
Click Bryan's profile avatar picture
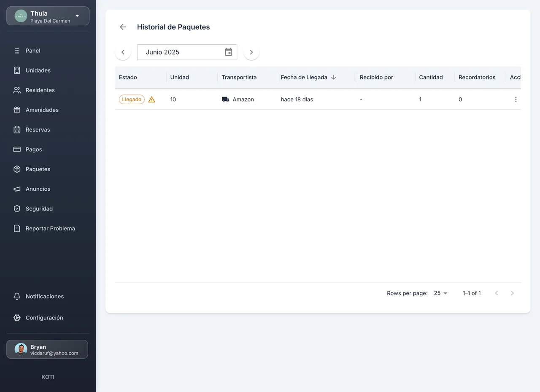coord(21,349)
